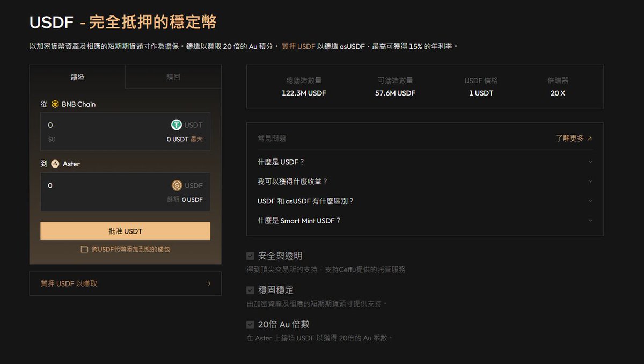Click the 122.3M USDF total minted value
The width and height of the screenshot is (644, 364).
coord(304,93)
